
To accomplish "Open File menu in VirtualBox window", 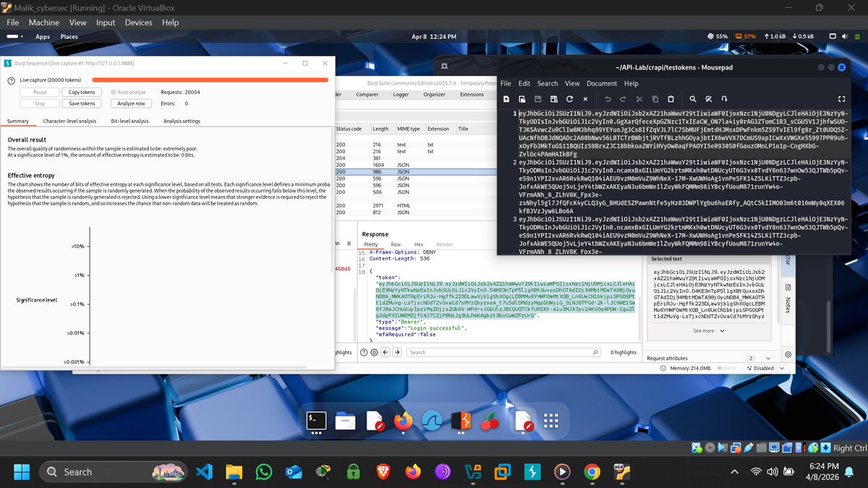I will [13, 22].
